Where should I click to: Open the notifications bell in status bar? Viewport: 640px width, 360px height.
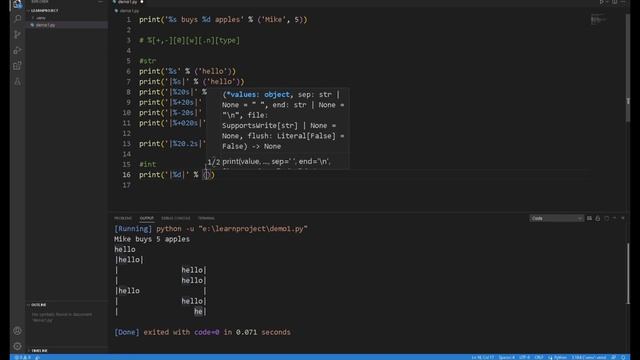[x=623, y=357]
